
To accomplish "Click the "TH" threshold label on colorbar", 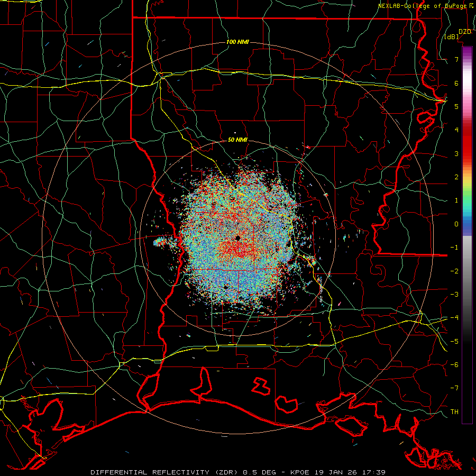I will pyautogui.click(x=454, y=412).
